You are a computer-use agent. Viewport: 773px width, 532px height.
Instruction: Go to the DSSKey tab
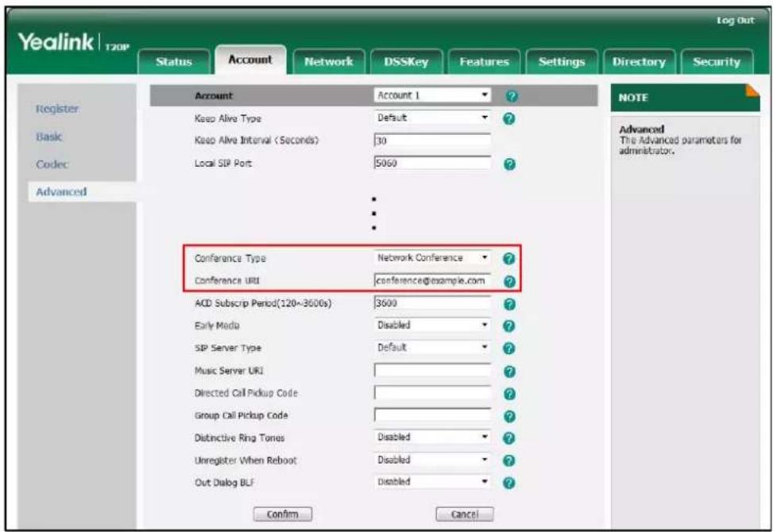[x=406, y=62]
